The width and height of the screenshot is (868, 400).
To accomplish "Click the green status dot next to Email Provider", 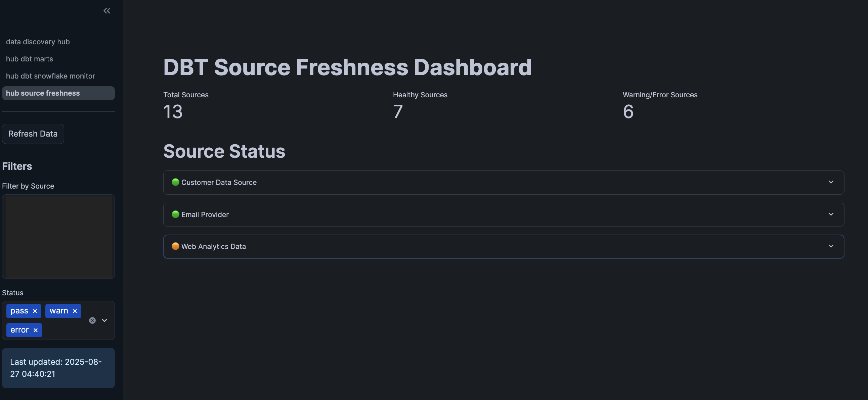I will click(176, 214).
